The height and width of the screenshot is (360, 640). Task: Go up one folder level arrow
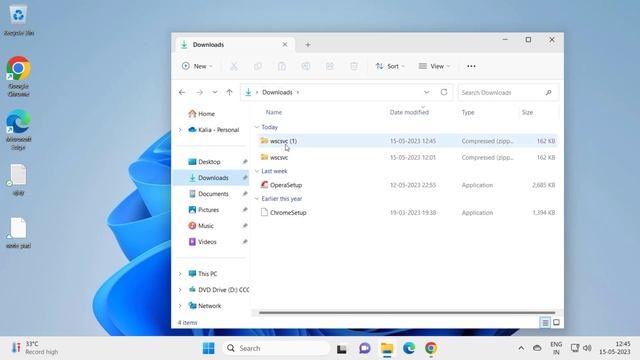click(x=229, y=93)
